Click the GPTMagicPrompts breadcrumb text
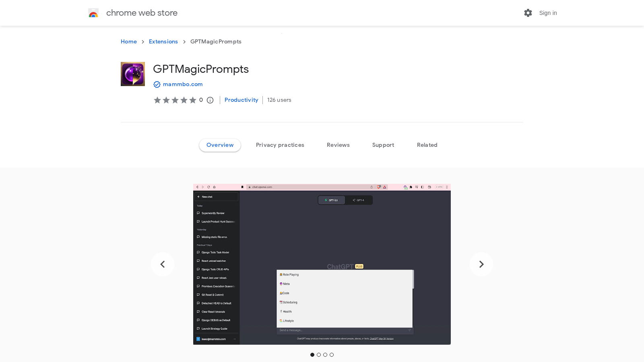The image size is (644, 362). click(216, 41)
